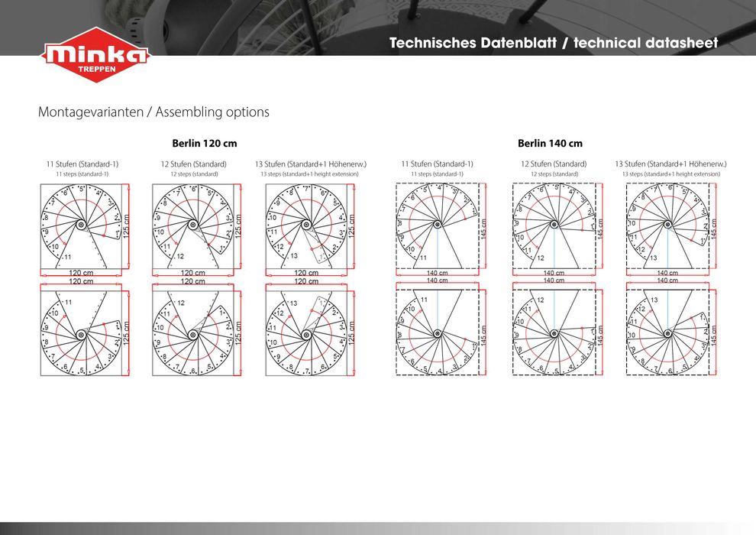756x535 pixels.
Task: Select bottom Berlin 120 cm 11-step diagram
Action: click(x=85, y=329)
